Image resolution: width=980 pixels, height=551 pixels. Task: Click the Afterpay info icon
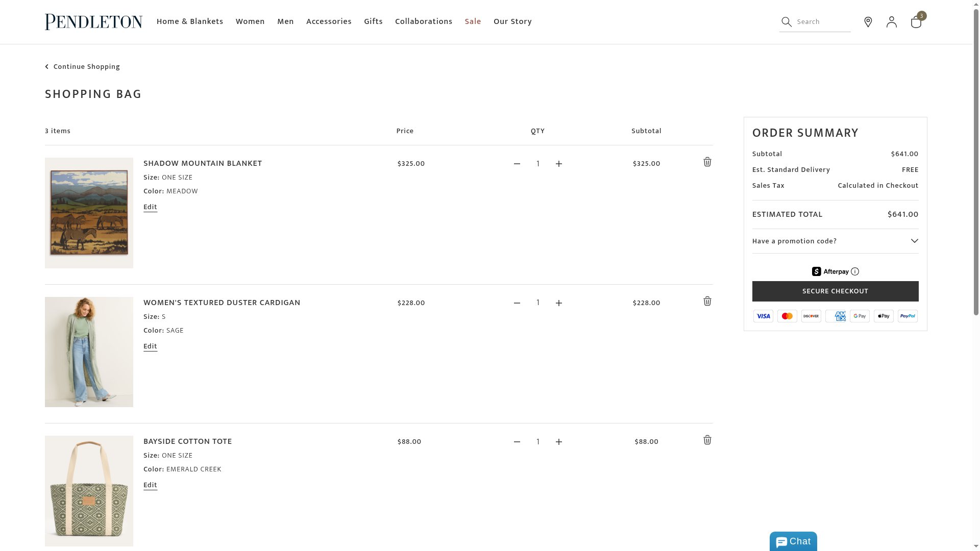[855, 271]
